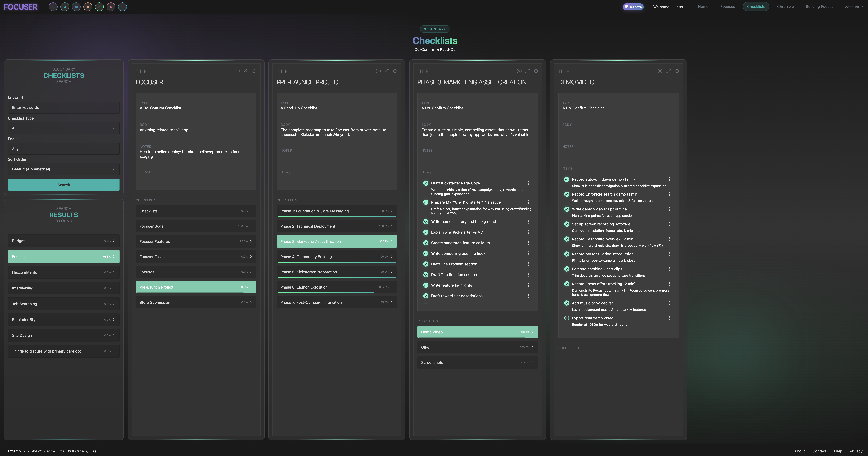Screen dimensions: 868x456
Task: Open options menu for Edit and combine video clips
Action: click(x=669, y=269)
